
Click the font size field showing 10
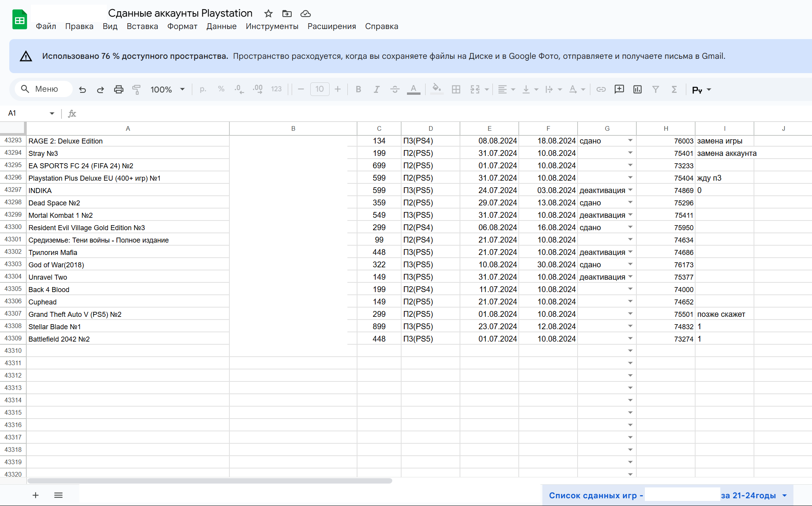click(x=320, y=89)
